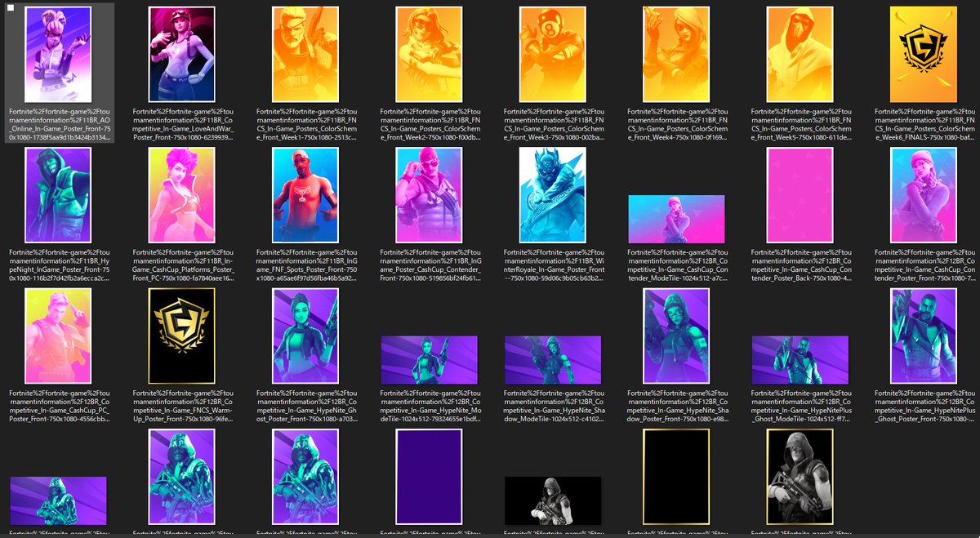Screen dimensions: 980x538
Task: Select the HypeNitePlus_Ghost_Poster thumbnail
Action: tap(924, 336)
